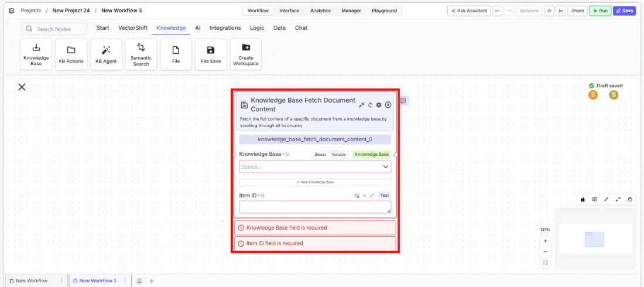This screenshot has height=287, width=644.
Task: Open New Project 24 breadcrumb
Action: tap(71, 11)
